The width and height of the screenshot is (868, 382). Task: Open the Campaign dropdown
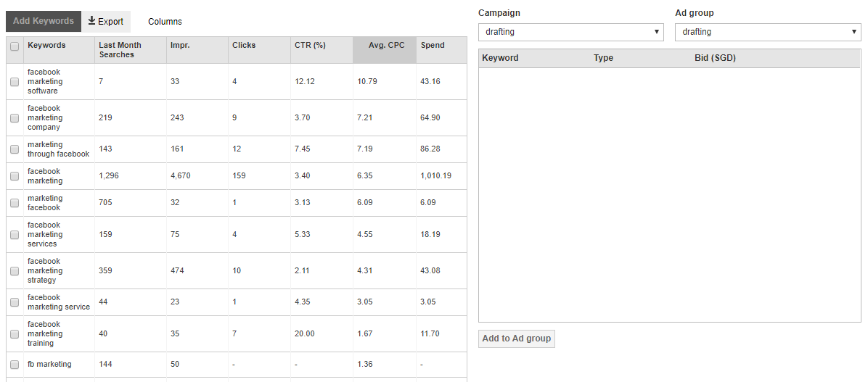tap(570, 32)
